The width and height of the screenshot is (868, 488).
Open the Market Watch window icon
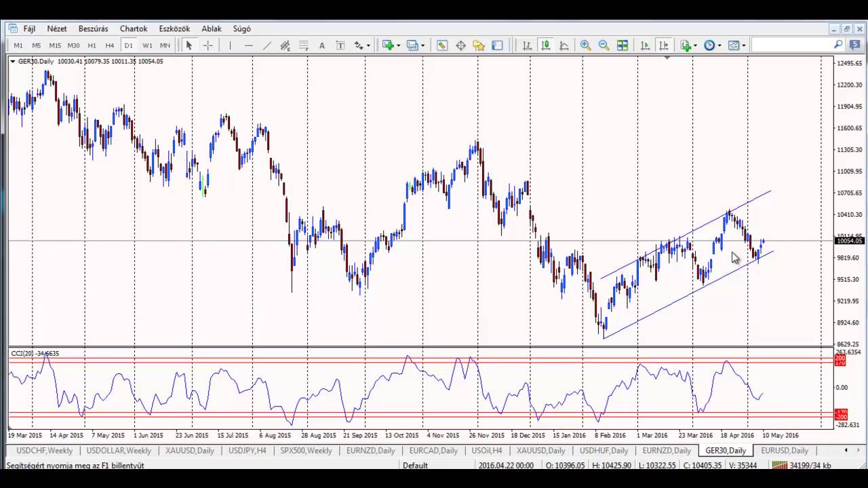click(442, 45)
